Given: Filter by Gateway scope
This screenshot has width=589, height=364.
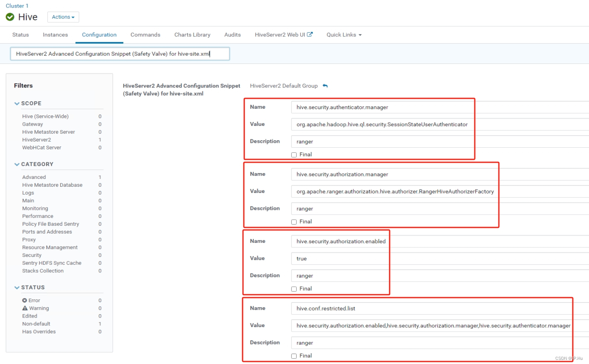Looking at the screenshot, I should pos(32,124).
